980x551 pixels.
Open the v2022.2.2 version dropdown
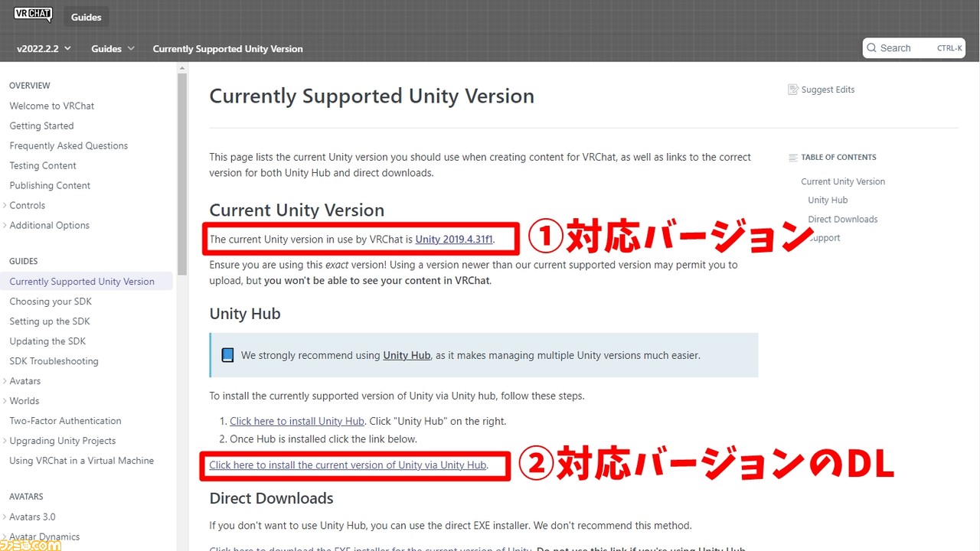[x=44, y=49]
